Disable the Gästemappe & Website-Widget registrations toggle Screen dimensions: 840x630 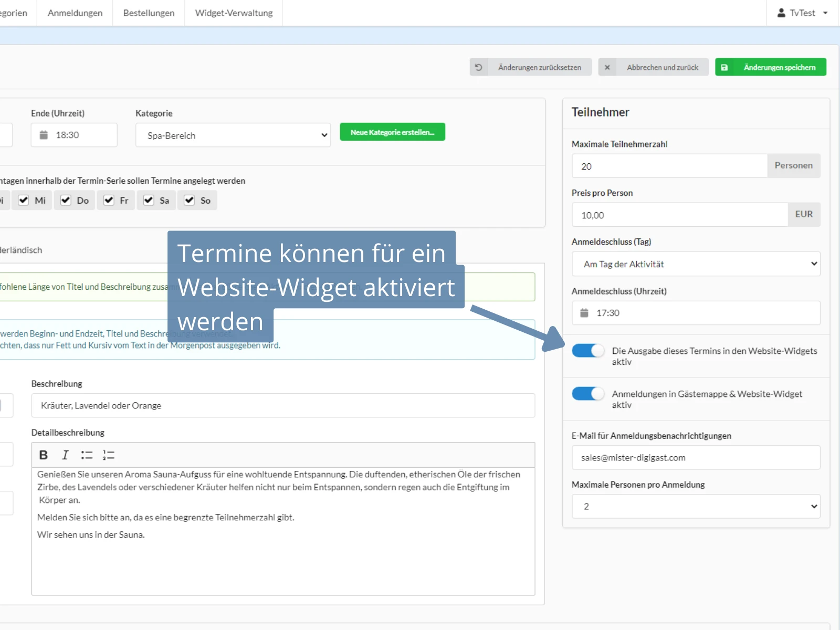(588, 393)
